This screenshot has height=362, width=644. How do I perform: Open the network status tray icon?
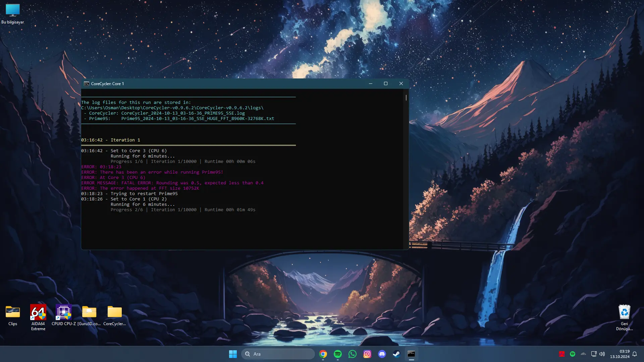point(594,354)
